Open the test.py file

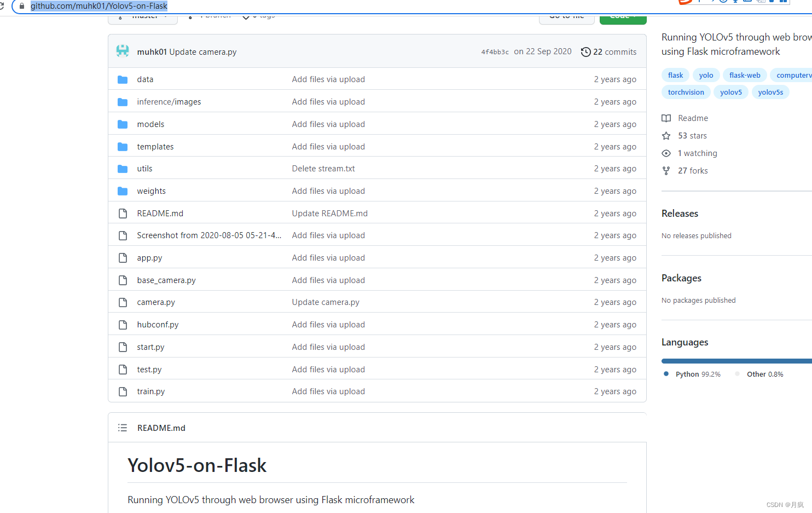coord(149,370)
